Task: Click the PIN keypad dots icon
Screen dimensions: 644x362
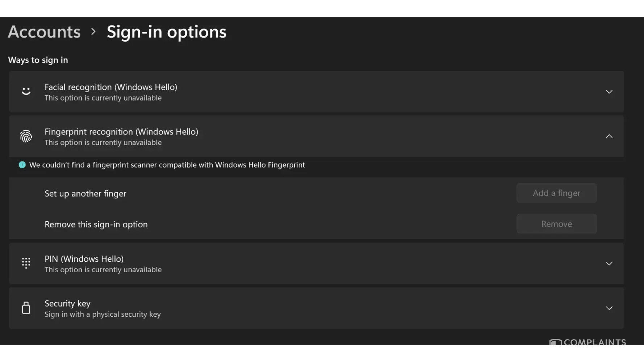Action: 26,263
